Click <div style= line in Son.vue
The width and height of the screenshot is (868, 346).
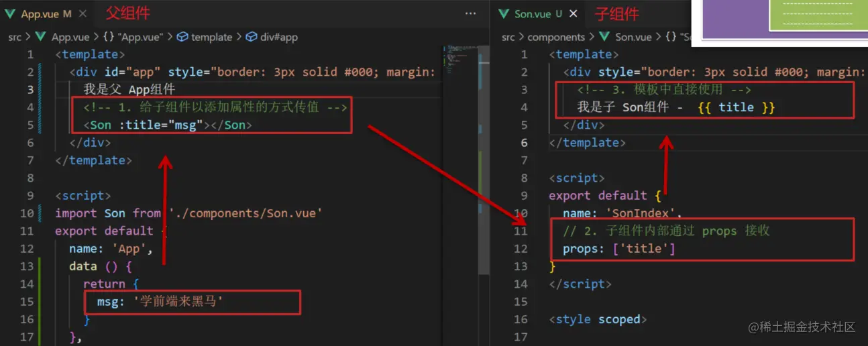click(x=714, y=72)
